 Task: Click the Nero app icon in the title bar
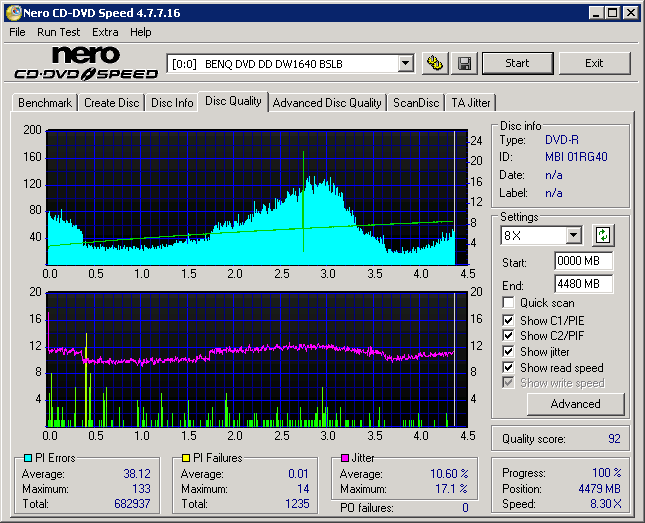[x=12, y=13]
